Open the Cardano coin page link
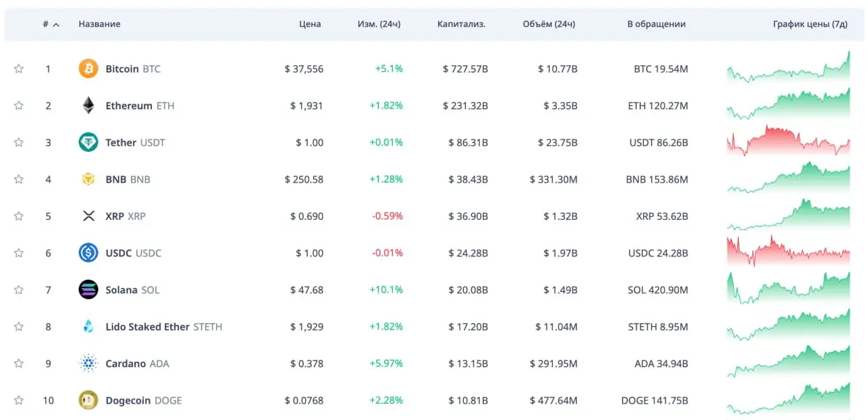 [x=137, y=363]
